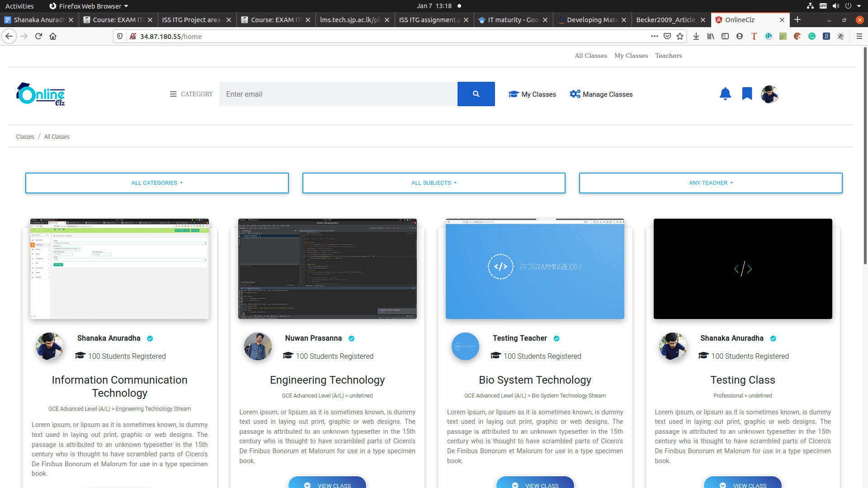Expand the ALL CATEGORIES dropdown

pyautogui.click(x=157, y=183)
